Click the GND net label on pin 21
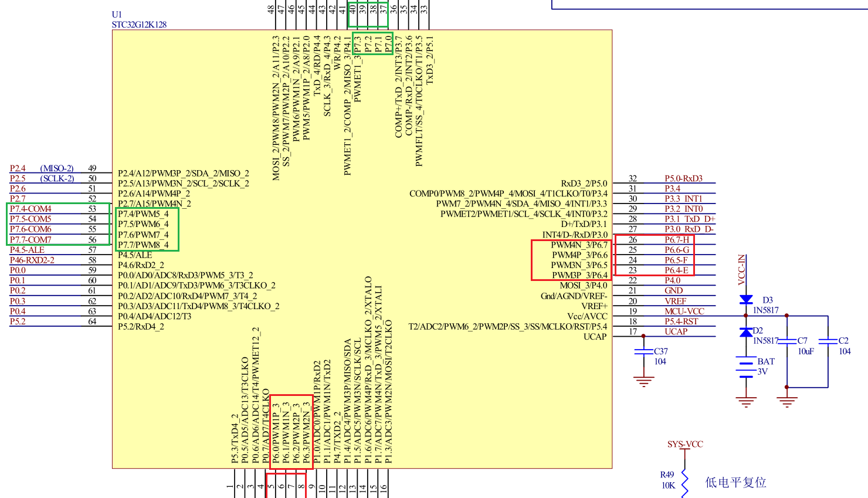This screenshot has height=498, width=868. pyautogui.click(x=674, y=290)
